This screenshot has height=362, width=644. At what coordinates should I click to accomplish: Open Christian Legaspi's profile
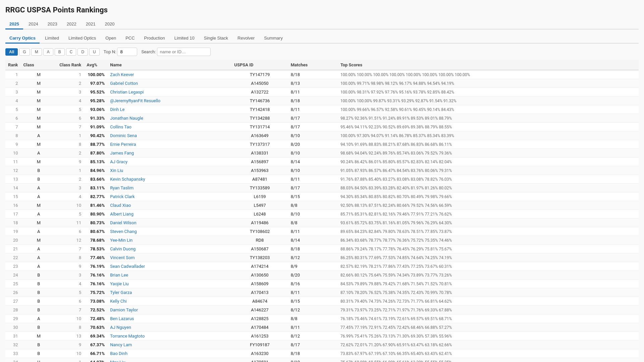click(127, 92)
